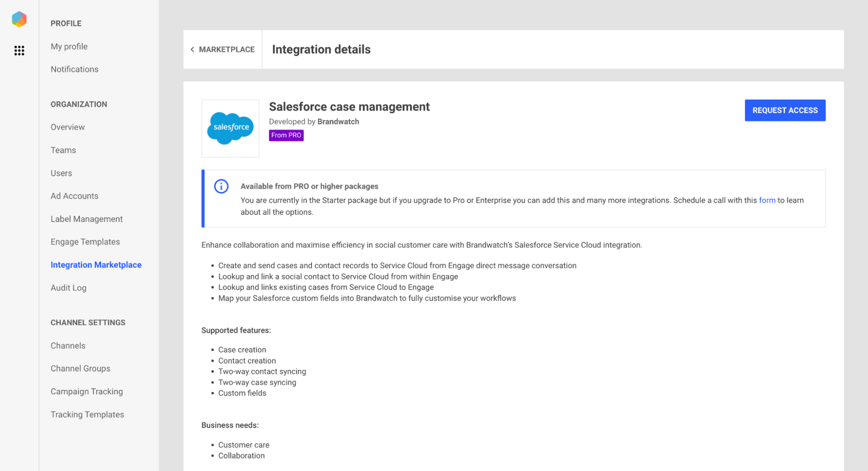Viewport: 868px width, 471px height.
Task: Click the Supported features heading
Action: pos(236,330)
